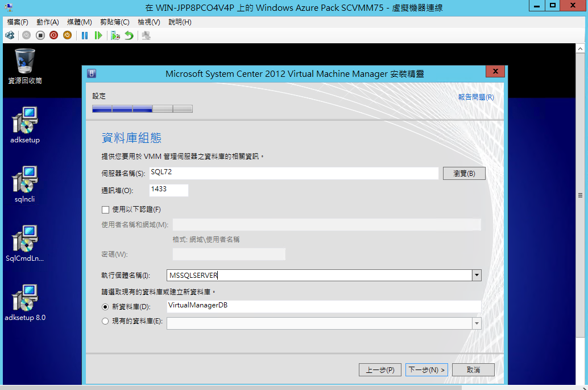Click the Ctrl+Alt+Del toolbar icon
This screenshot has width=588, height=390.
click(x=10, y=35)
